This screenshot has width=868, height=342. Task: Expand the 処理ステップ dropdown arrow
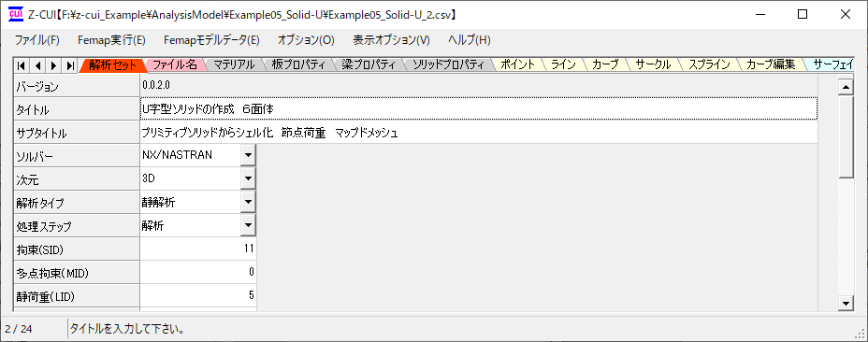(x=249, y=225)
